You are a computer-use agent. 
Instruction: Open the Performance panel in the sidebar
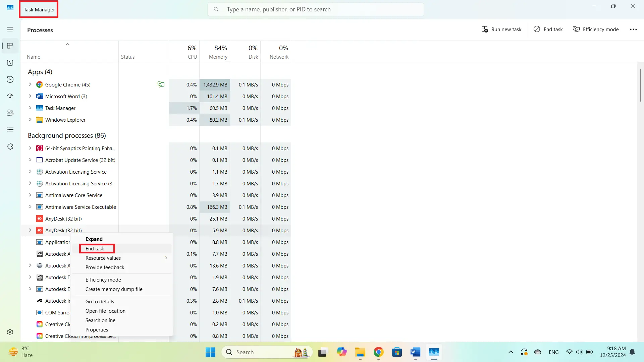tap(10, 62)
